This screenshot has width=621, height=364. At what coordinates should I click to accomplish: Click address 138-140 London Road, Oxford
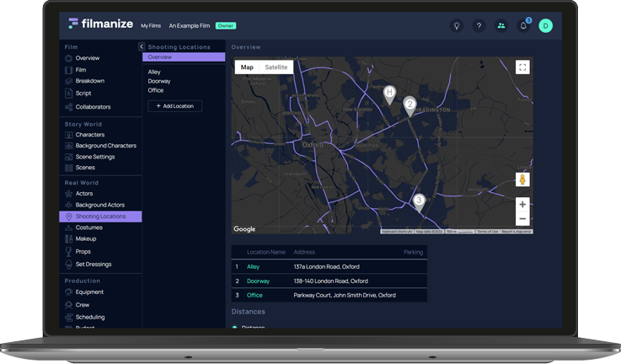(330, 281)
